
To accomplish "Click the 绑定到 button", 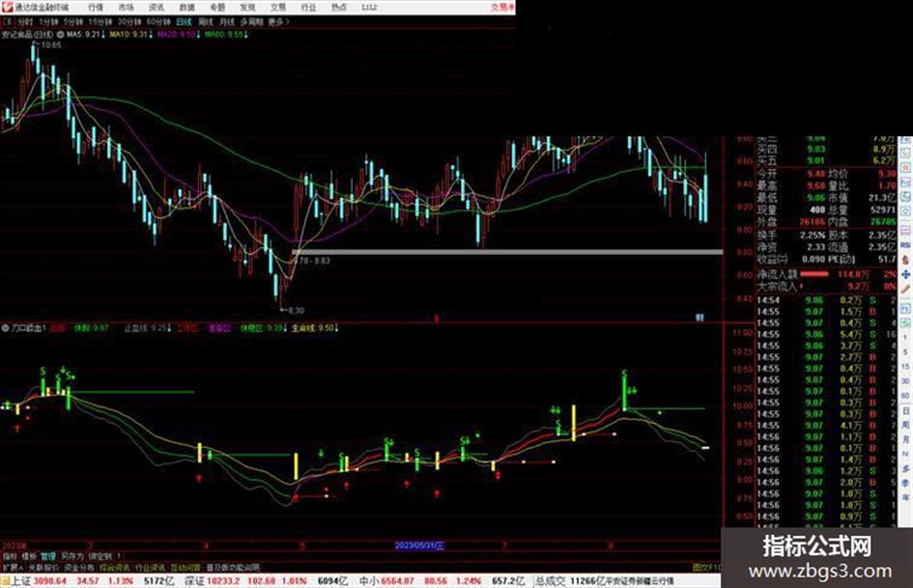I will tap(100, 556).
